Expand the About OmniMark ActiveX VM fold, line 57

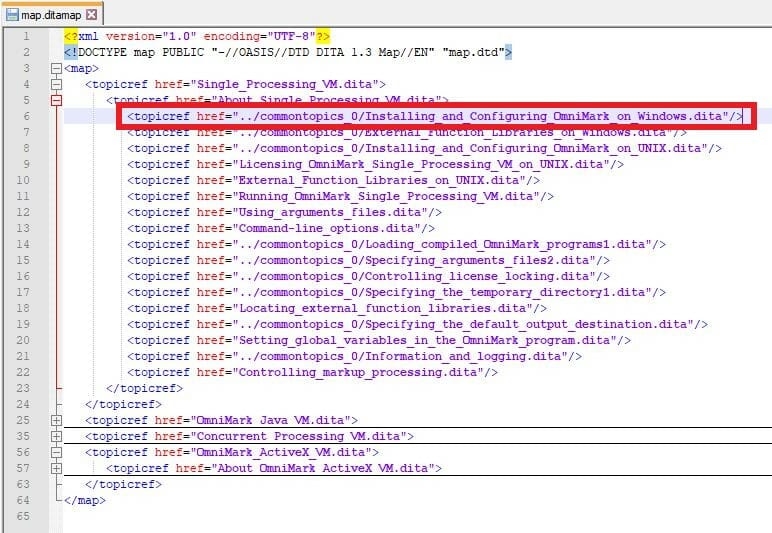(56, 468)
